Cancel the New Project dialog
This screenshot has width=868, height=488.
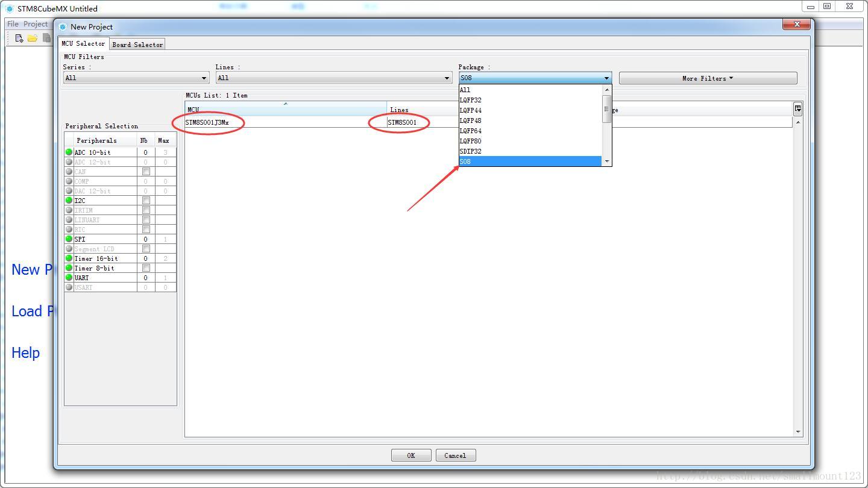(x=456, y=455)
